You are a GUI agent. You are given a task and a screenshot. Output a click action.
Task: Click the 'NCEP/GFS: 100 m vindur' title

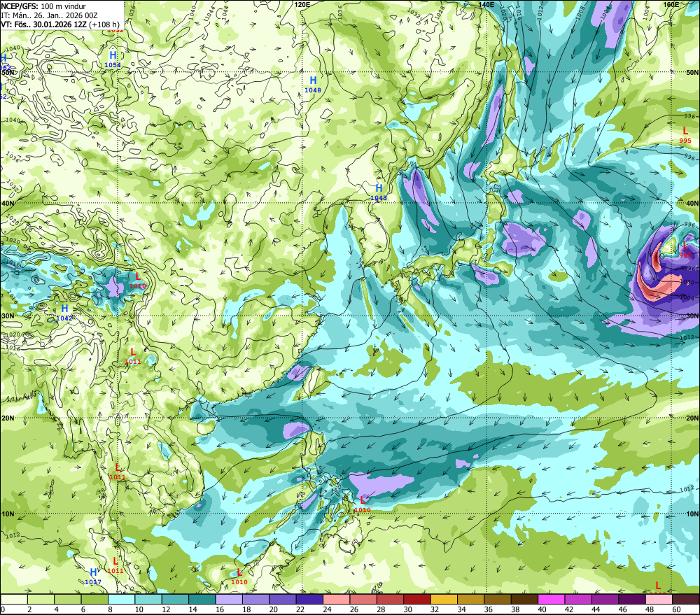point(43,6)
